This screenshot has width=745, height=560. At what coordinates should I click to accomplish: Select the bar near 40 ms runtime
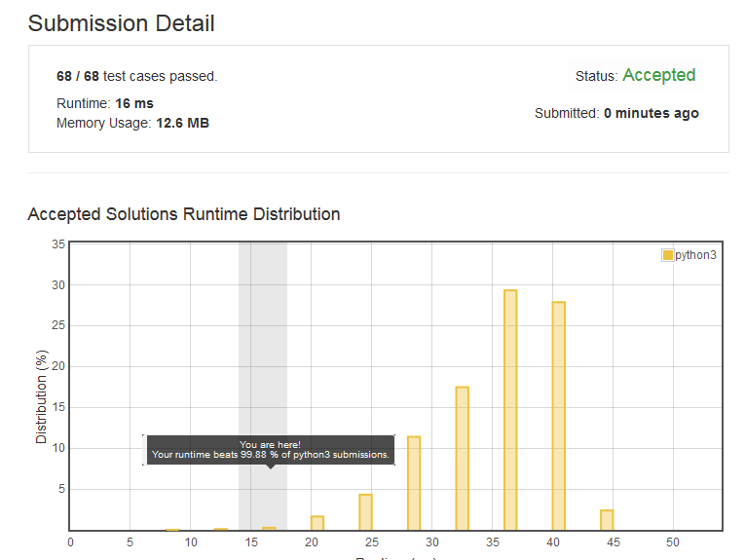[558, 415]
